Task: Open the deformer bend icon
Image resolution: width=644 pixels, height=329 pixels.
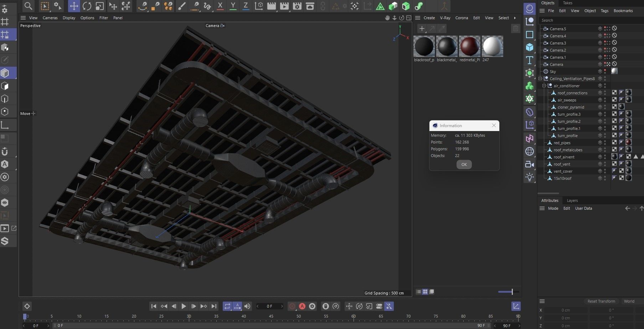Action: [x=530, y=112]
